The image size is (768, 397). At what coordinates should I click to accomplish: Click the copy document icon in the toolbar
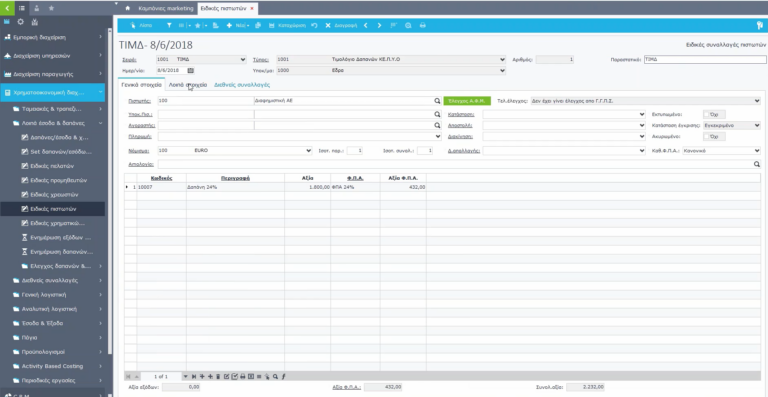click(x=258, y=25)
